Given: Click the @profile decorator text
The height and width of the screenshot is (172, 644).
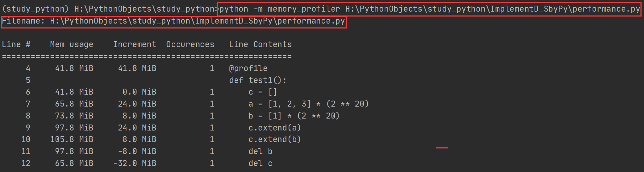Looking at the screenshot, I should pyautogui.click(x=248, y=68).
